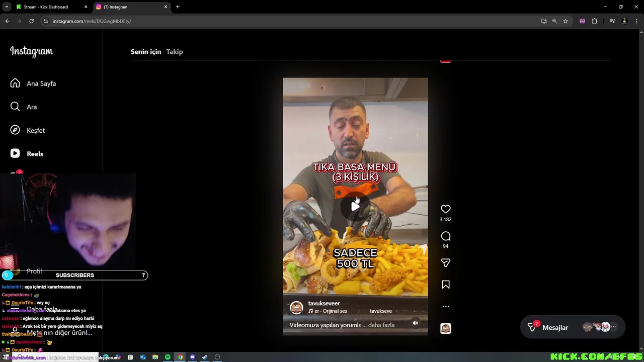Click install app icon in address bar

pos(544,21)
